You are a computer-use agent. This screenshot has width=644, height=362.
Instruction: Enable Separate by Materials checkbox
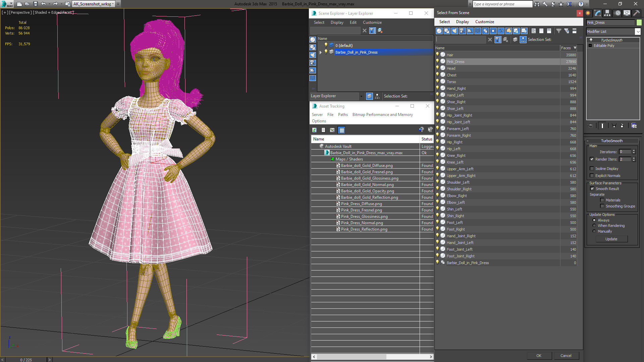(602, 200)
